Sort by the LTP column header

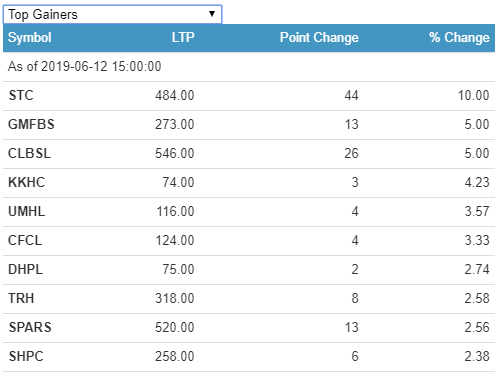coord(183,37)
